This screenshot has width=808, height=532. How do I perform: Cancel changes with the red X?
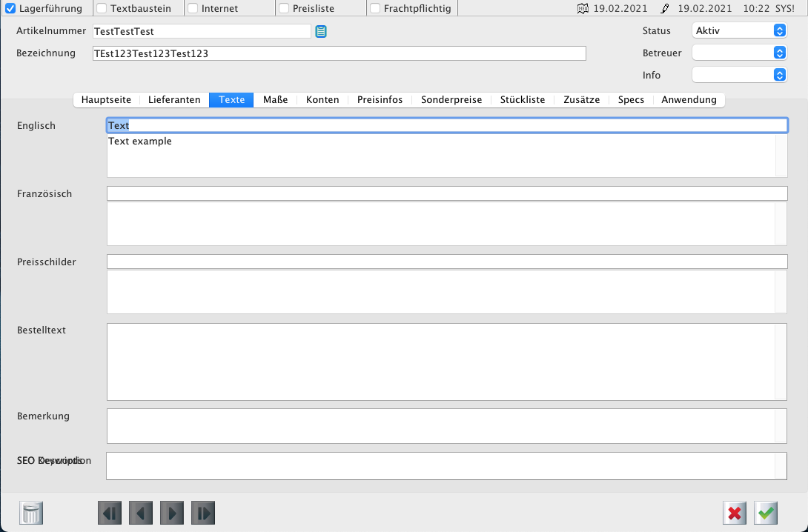pyautogui.click(x=735, y=513)
